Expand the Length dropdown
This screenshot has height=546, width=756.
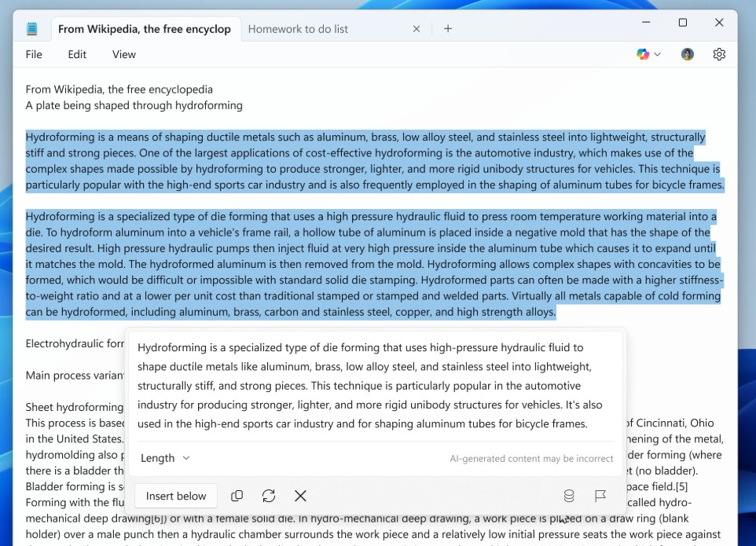(165, 458)
